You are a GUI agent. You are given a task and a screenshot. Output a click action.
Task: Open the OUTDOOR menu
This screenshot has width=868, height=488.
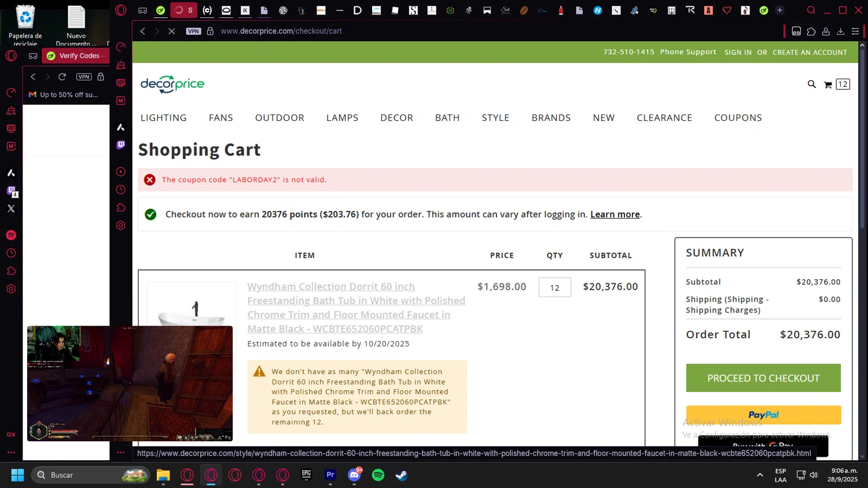[279, 118]
